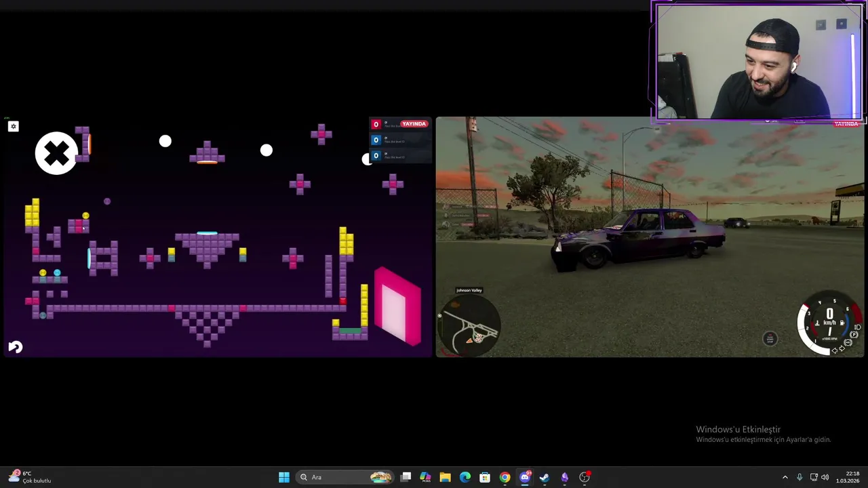Open volume control in system tray
This screenshot has height=488, width=868.
click(x=826, y=477)
